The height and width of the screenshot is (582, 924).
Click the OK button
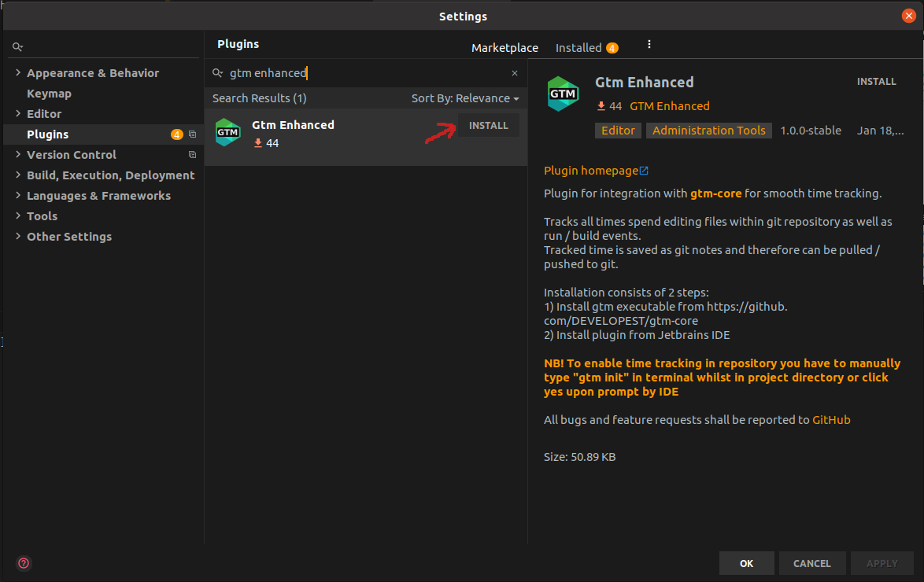(x=747, y=563)
